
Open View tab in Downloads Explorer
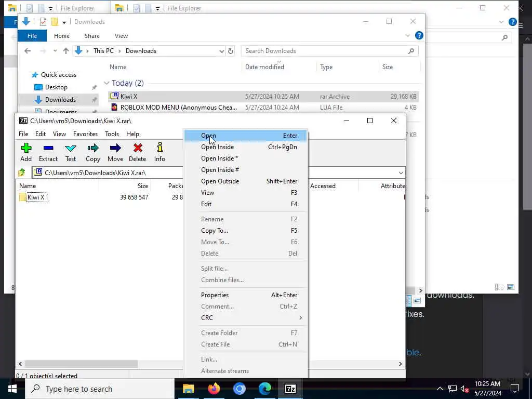[121, 36]
